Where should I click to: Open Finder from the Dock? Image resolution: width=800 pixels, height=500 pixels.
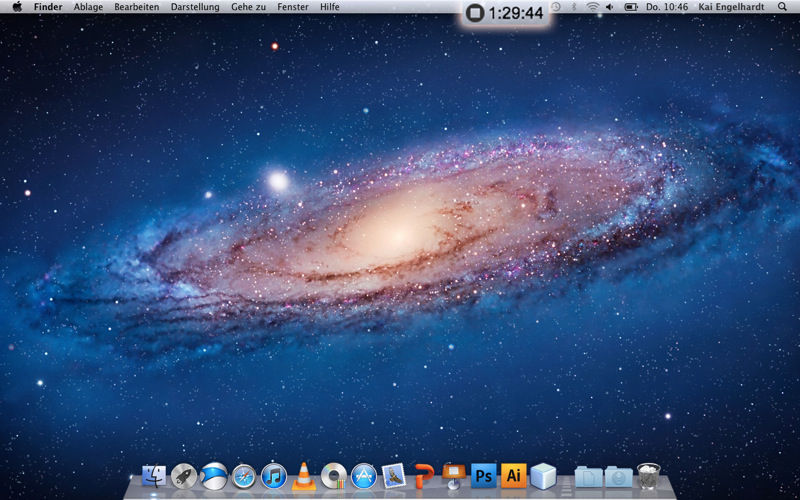pos(154,476)
